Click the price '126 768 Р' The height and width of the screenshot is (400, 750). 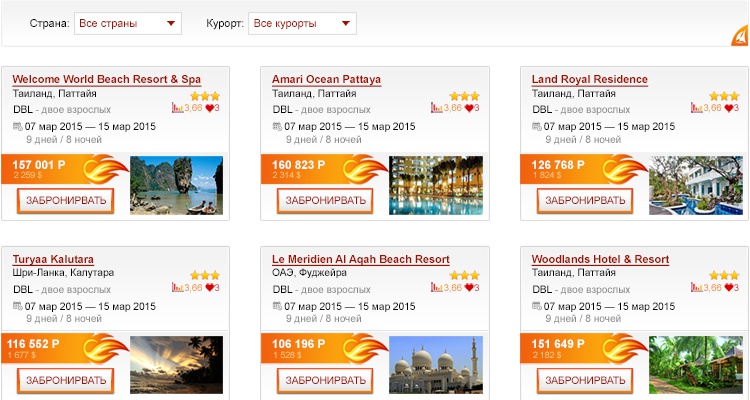tap(558, 165)
